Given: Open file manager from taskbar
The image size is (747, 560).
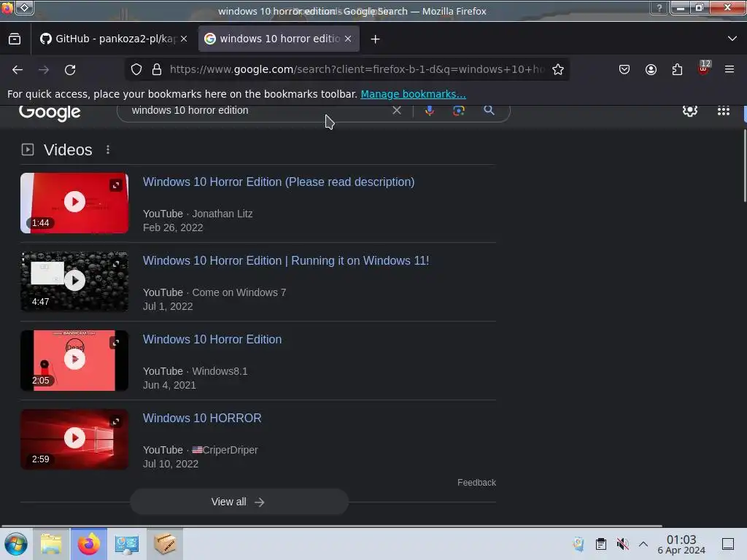Looking at the screenshot, I should point(51,544).
